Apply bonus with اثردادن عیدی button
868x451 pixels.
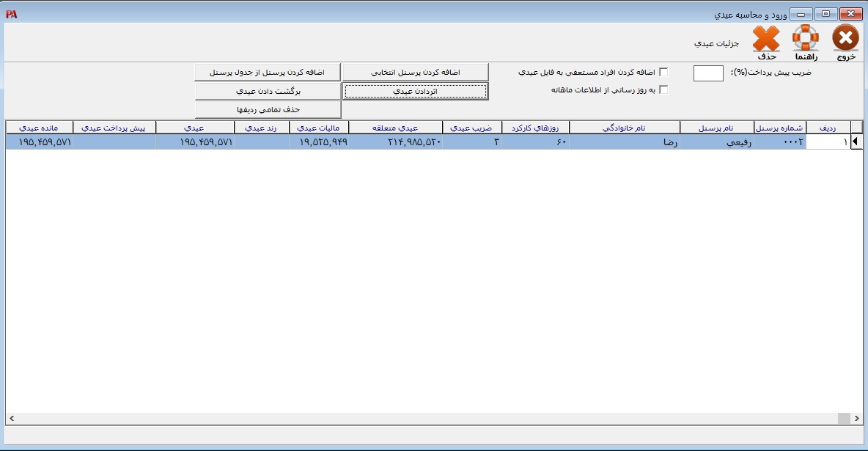pyautogui.click(x=415, y=91)
